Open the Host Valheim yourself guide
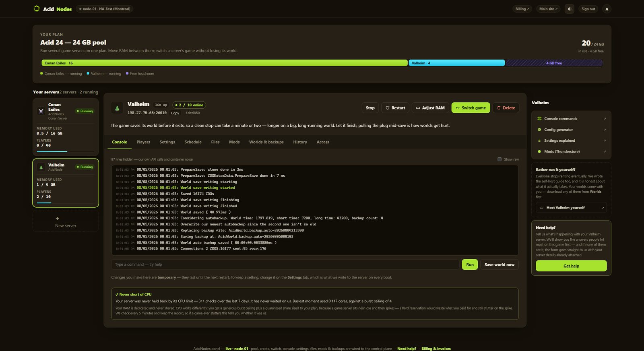The height and width of the screenshot is (351, 644). pos(571,208)
